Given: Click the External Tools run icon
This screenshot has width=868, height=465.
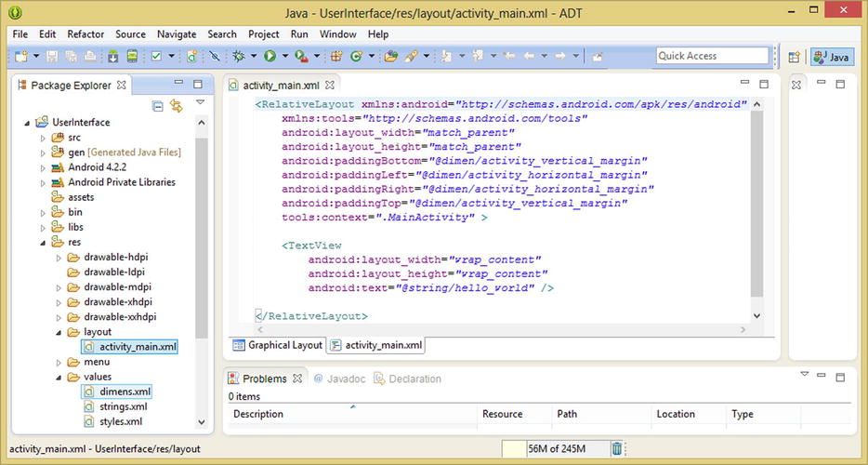Looking at the screenshot, I should (x=301, y=56).
